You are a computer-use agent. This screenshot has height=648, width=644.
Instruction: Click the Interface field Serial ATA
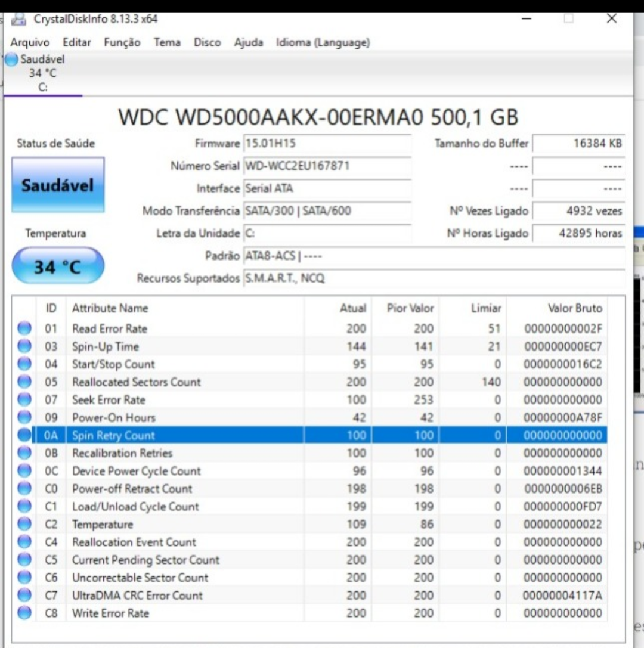(x=327, y=188)
